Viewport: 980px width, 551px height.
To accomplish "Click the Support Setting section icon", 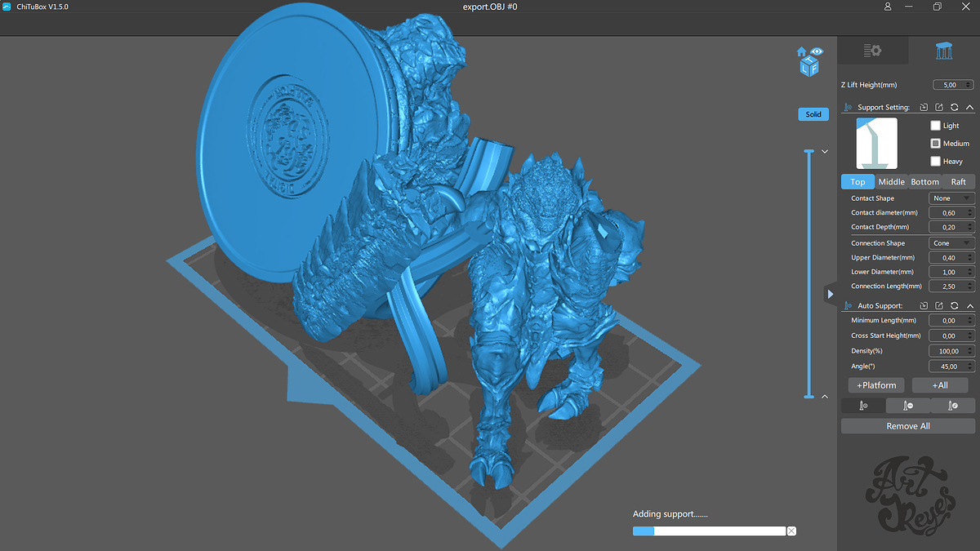I will 849,108.
